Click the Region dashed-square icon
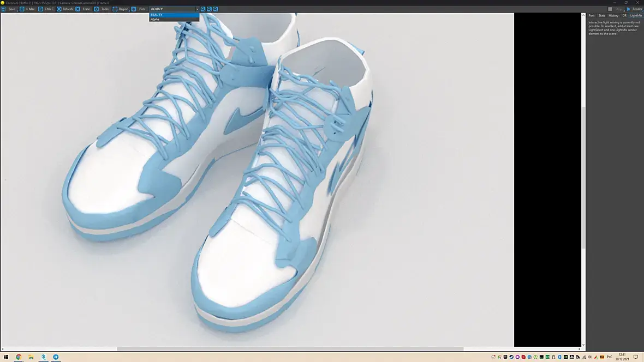Screen dimensions: 644x362 tap(115, 9)
